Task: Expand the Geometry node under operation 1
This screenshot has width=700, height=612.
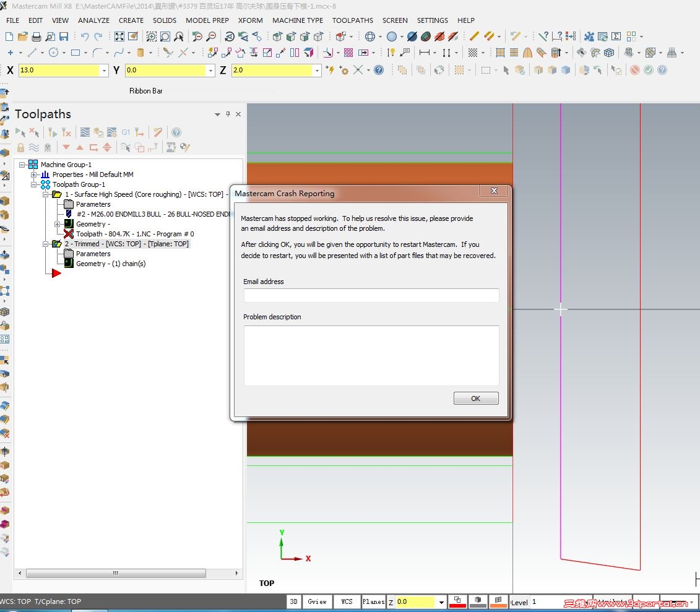Action: tap(57, 224)
